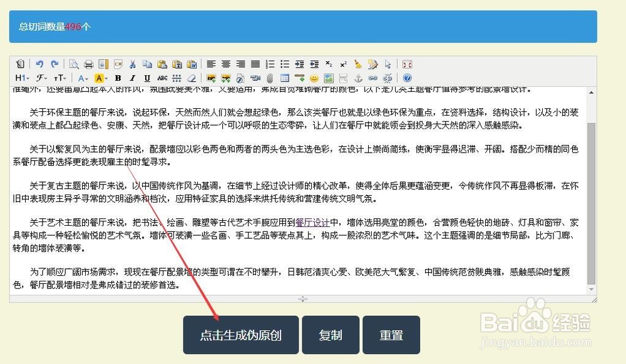Image resolution: width=626 pixels, height=364 pixels.
Task: Insert a Baidu map
Action: tap(329, 78)
